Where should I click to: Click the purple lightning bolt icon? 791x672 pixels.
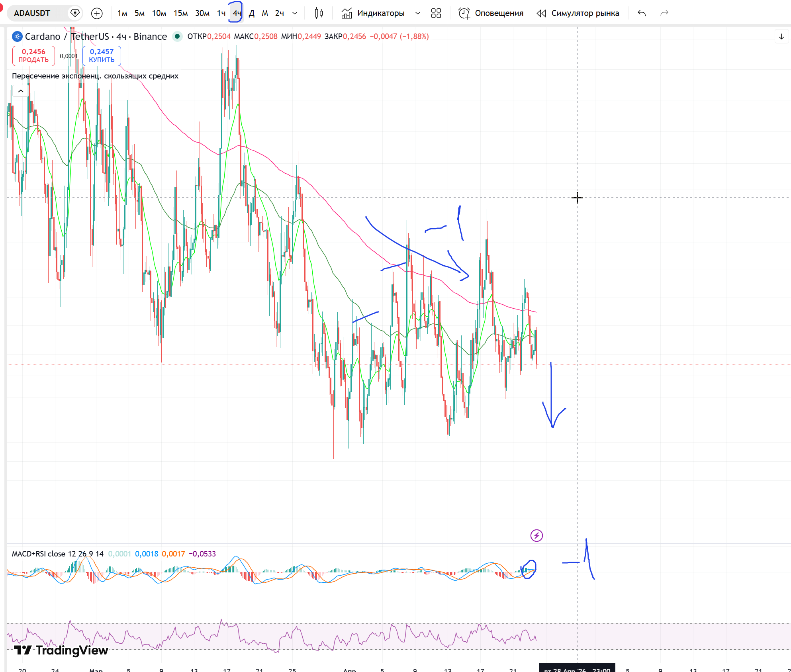536,535
